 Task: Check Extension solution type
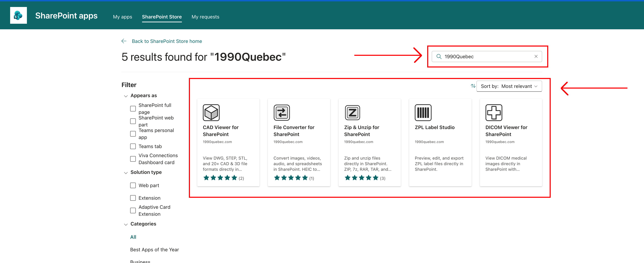[133, 198]
